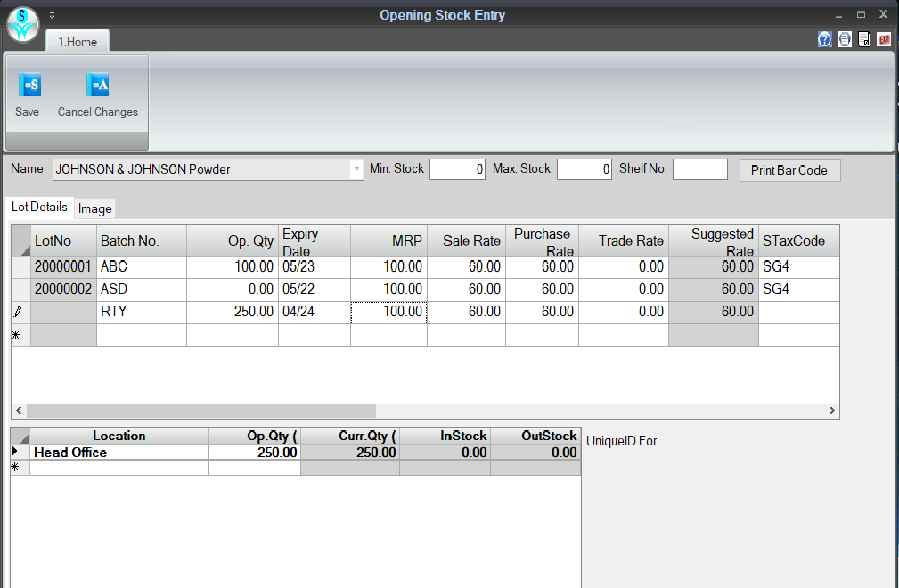899x588 pixels.
Task: Click the printer icon at top right
Action: (x=844, y=39)
